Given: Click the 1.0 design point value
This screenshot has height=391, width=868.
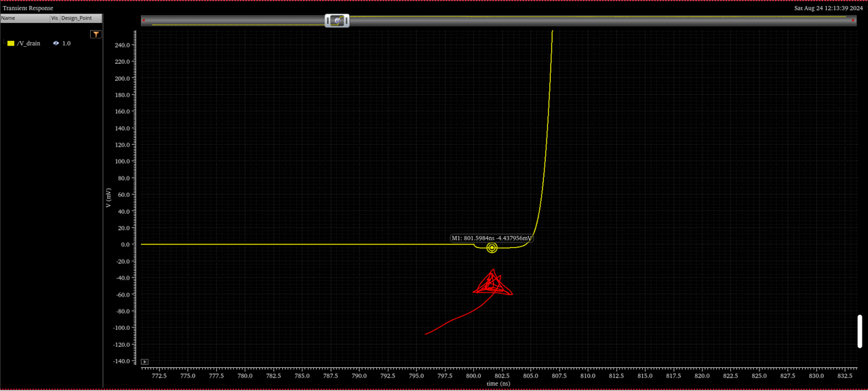Looking at the screenshot, I should [66, 43].
